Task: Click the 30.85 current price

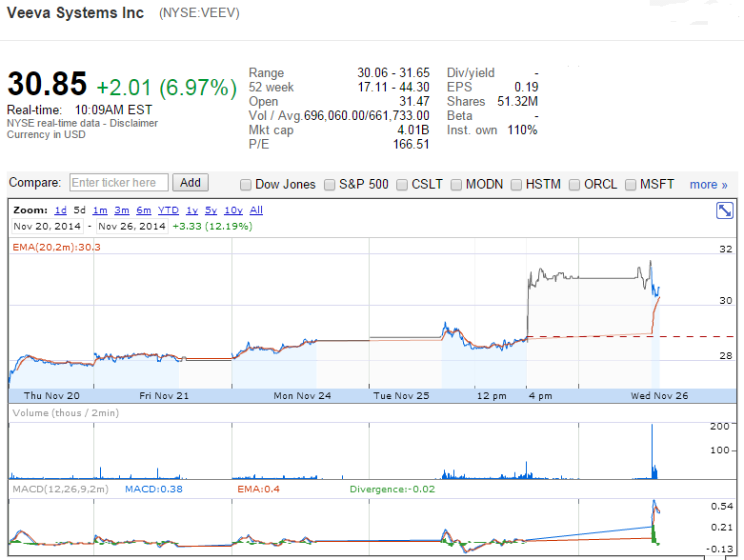Action: (x=47, y=84)
